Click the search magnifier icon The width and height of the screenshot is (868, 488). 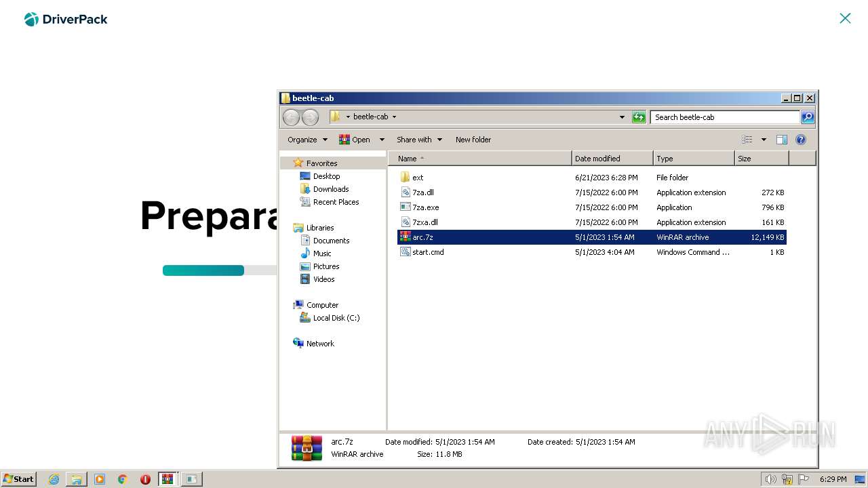(808, 117)
